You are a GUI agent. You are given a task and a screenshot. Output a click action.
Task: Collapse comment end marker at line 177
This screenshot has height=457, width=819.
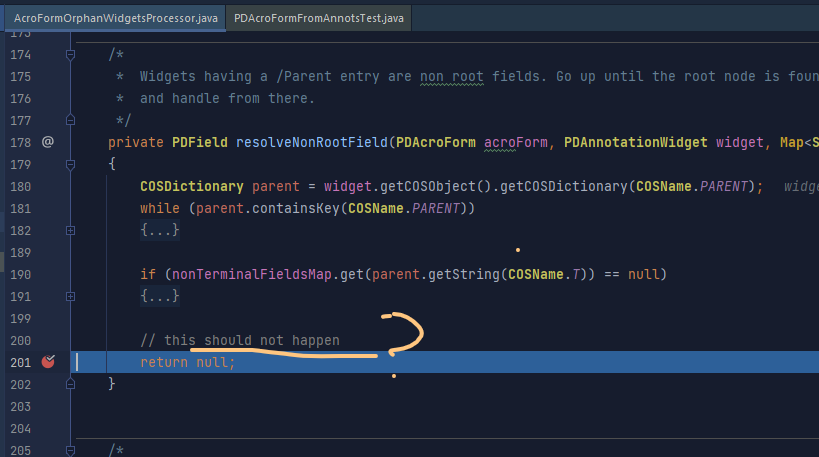tap(71, 120)
